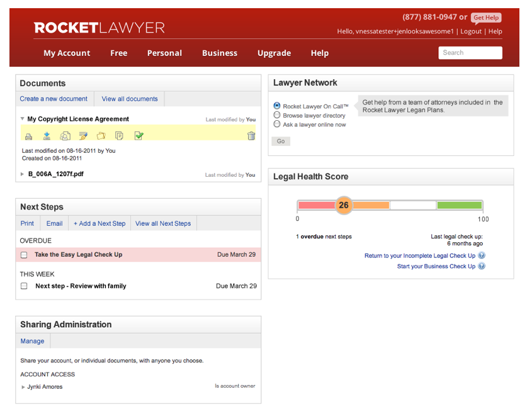Click the phone number (877) 881-0947

coord(429,17)
